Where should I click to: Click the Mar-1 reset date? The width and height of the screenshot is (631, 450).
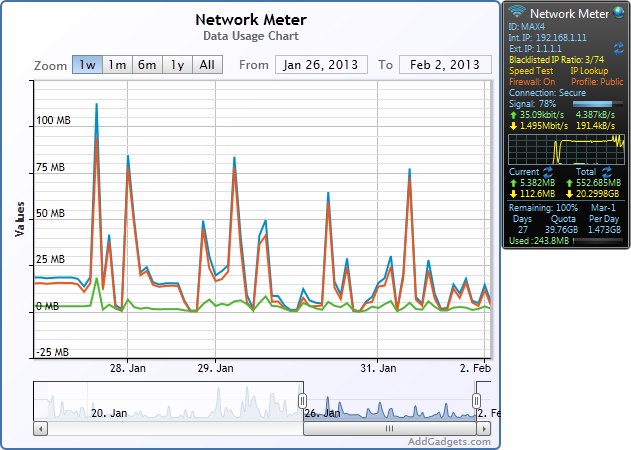coord(603,208)
